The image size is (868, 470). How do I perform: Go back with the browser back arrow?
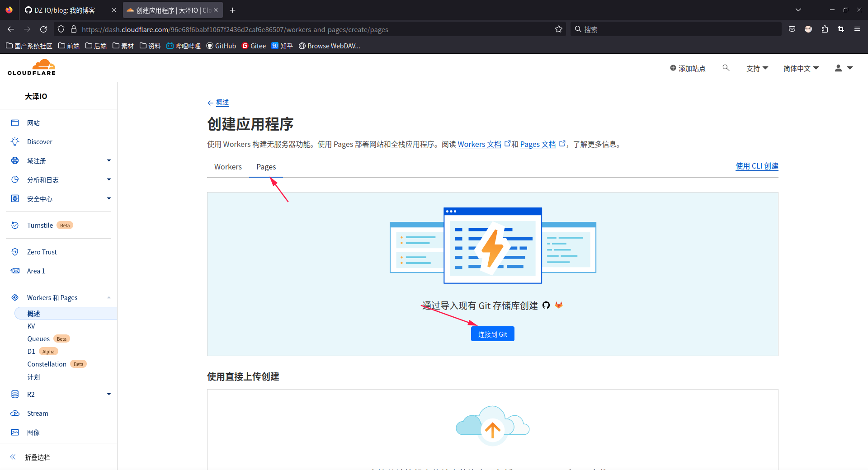(x=11, y=29)
